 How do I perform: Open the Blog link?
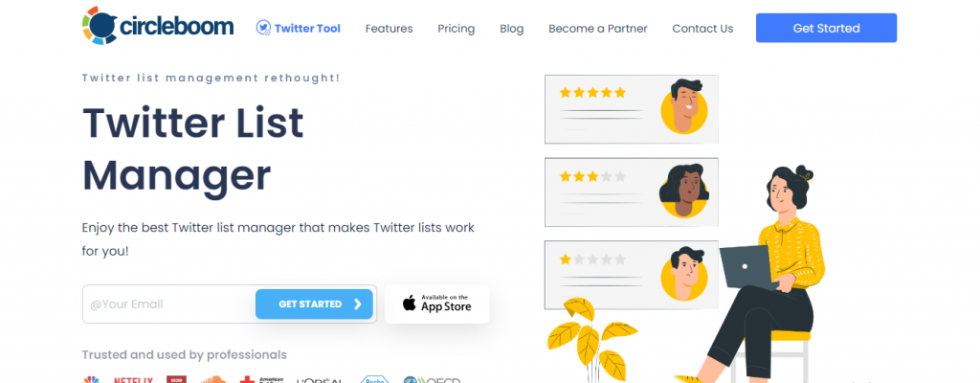pyautogui.click(x=512, y=29)
